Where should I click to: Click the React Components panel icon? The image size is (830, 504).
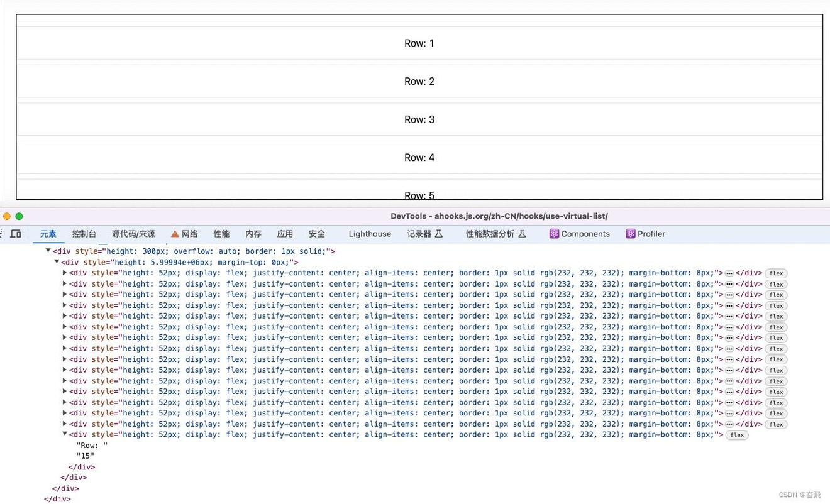[x=554, y=234]
